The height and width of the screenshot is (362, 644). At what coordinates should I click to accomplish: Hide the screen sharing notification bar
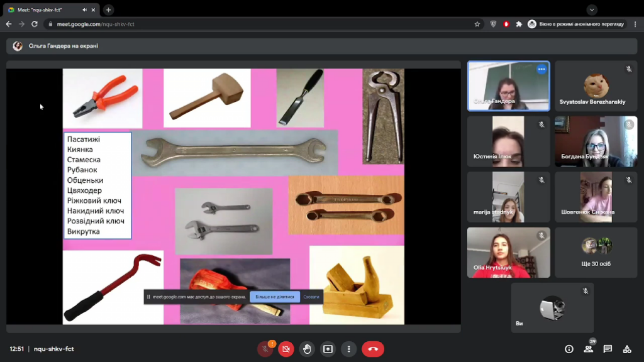coord(311,297)
